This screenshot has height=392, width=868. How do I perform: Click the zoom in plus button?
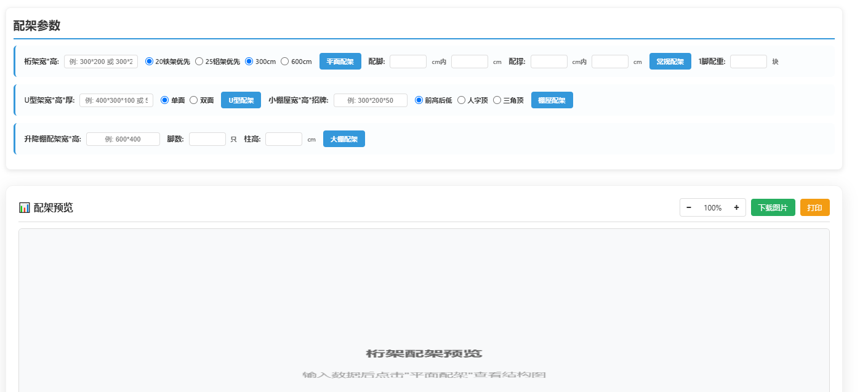click(x=736, y=208)
